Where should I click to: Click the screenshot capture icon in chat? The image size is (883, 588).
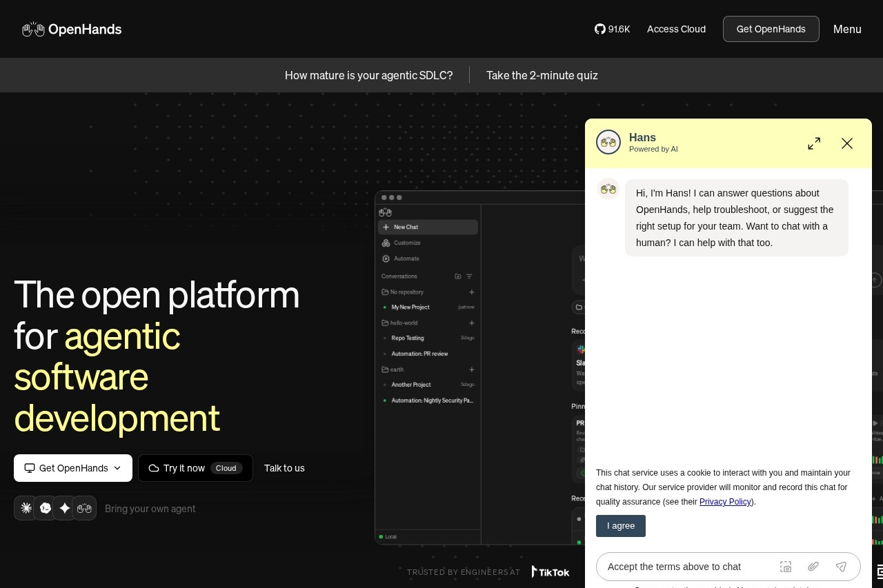786,567
